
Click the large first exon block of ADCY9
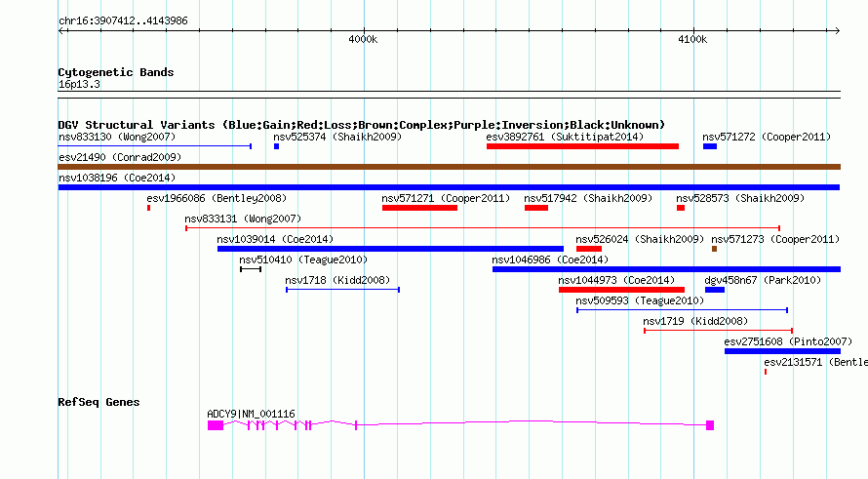216,425
